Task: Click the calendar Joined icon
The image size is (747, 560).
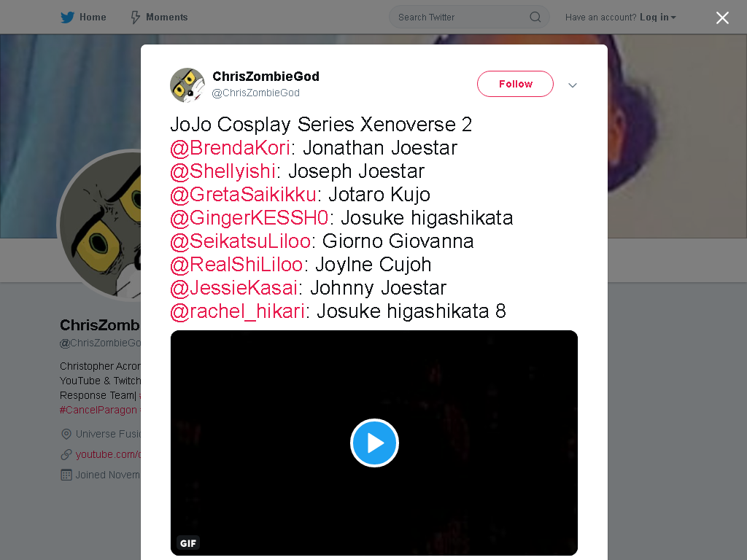Action: tap(66, 475)
